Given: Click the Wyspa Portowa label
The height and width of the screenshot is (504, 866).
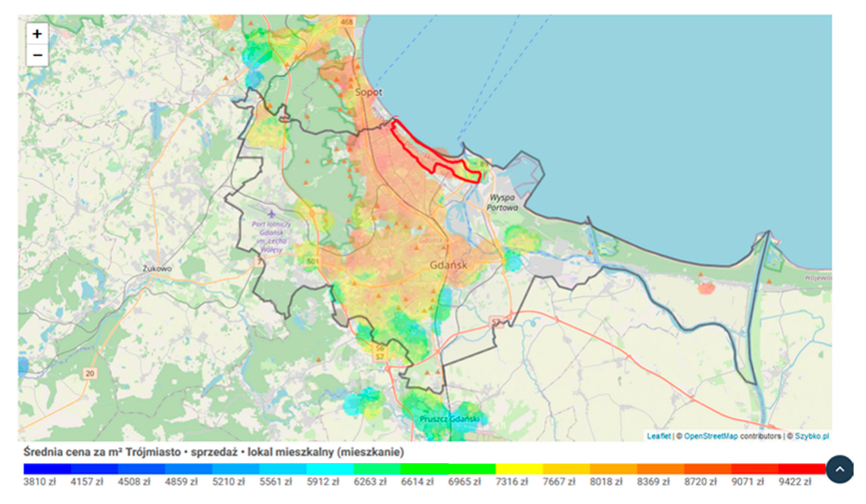Looking at the screenshot, I should [x=502, y=203].
